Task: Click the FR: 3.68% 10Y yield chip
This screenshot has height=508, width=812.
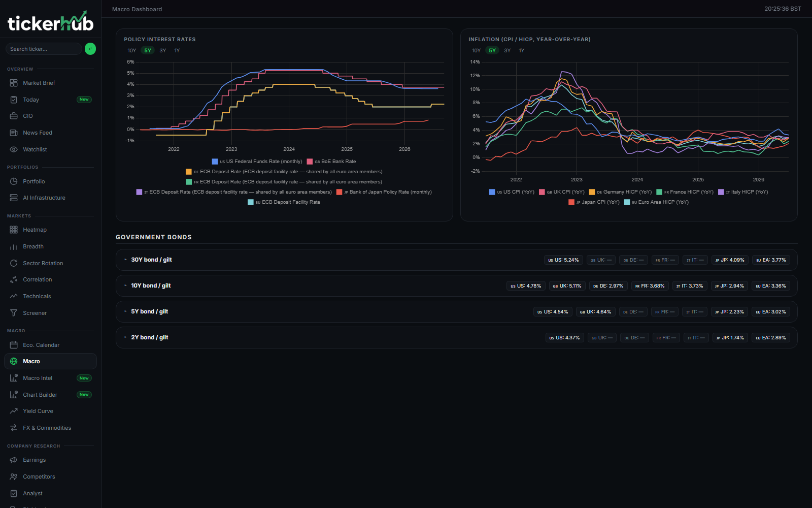Action: point(650,286)
